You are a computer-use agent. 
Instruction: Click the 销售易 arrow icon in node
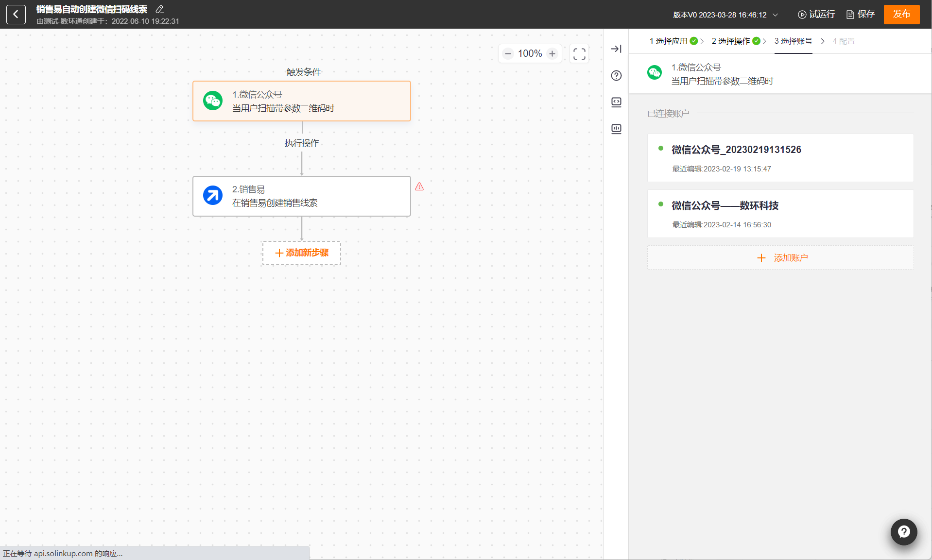click(213, 196)
